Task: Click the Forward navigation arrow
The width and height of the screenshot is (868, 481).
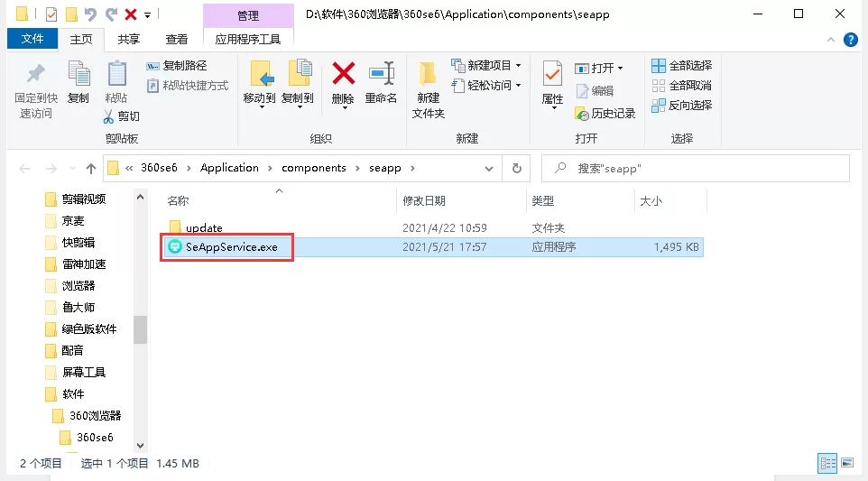Action: (51, 168)
